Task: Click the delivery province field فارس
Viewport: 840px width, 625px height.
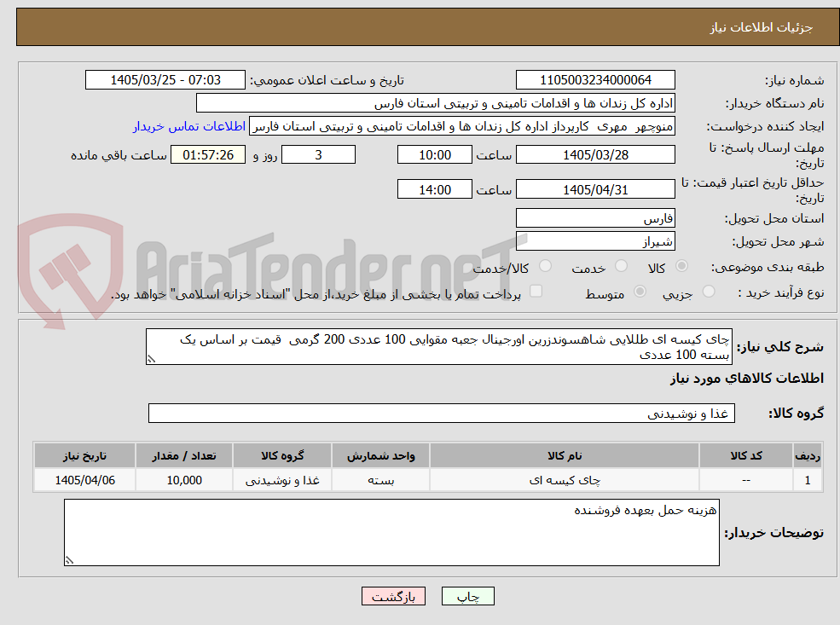Action: (x=595, y=218)
